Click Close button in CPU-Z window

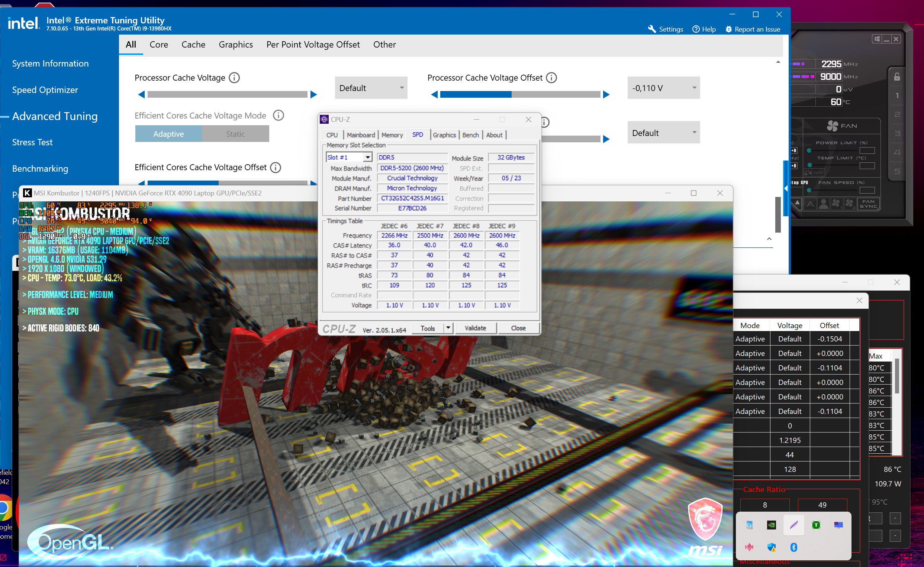(x=517, y=328)
